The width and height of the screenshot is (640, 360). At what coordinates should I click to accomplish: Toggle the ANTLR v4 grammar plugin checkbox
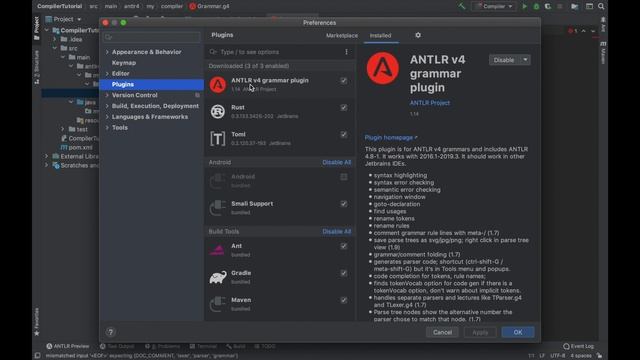click(344, 80)
